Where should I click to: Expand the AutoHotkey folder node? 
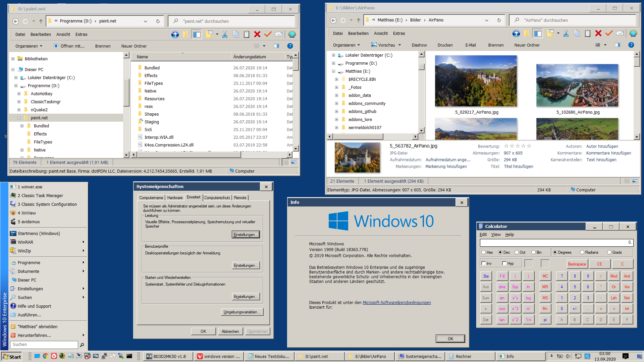point(19,94)
